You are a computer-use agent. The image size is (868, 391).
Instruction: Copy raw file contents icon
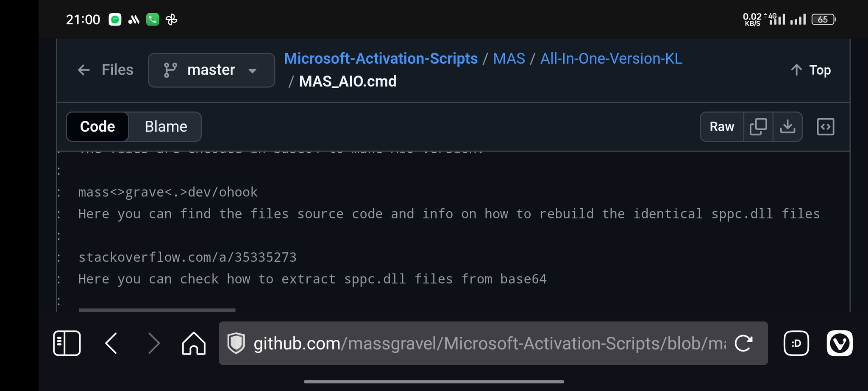pyautogui.click(x=758, y=126)
